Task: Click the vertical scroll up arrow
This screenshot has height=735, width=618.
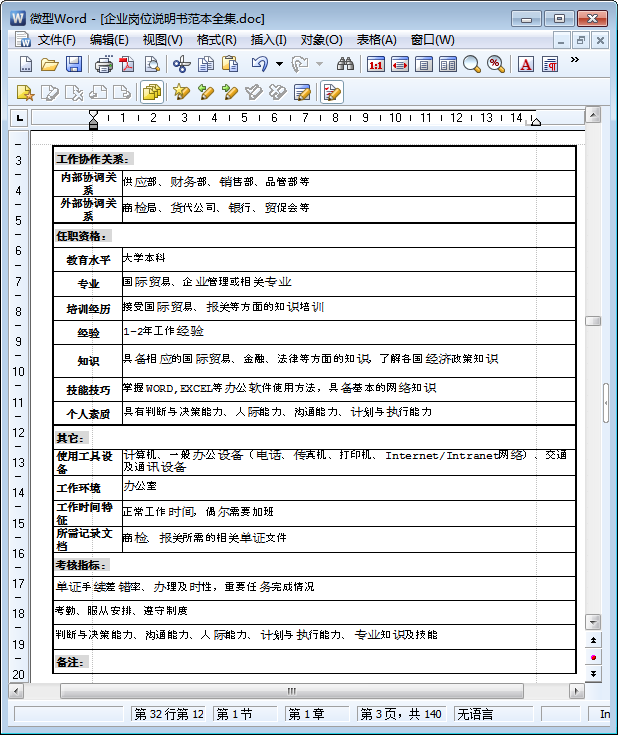Action: [x=593, y=115]
